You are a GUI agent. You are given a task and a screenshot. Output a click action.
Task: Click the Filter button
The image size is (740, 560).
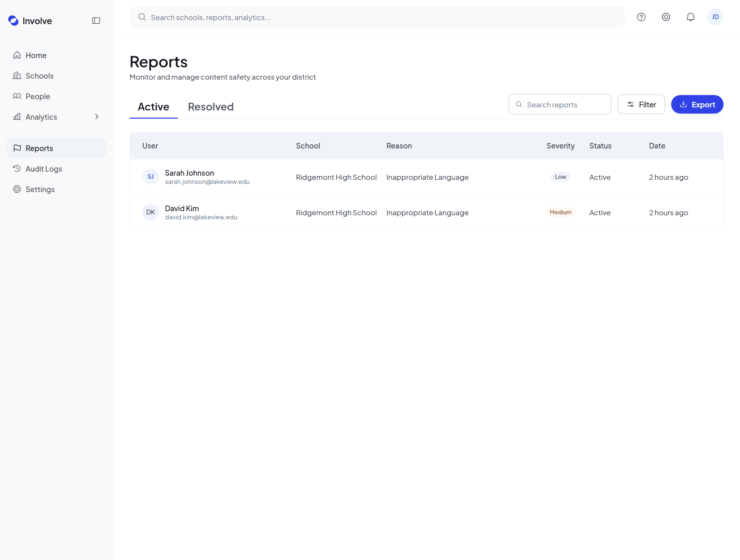pyautogui.click(x=641, y=105)
